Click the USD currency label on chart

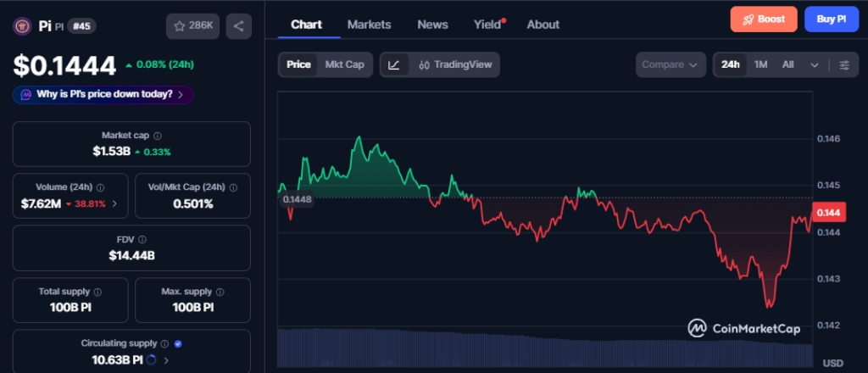pos(833,363)
